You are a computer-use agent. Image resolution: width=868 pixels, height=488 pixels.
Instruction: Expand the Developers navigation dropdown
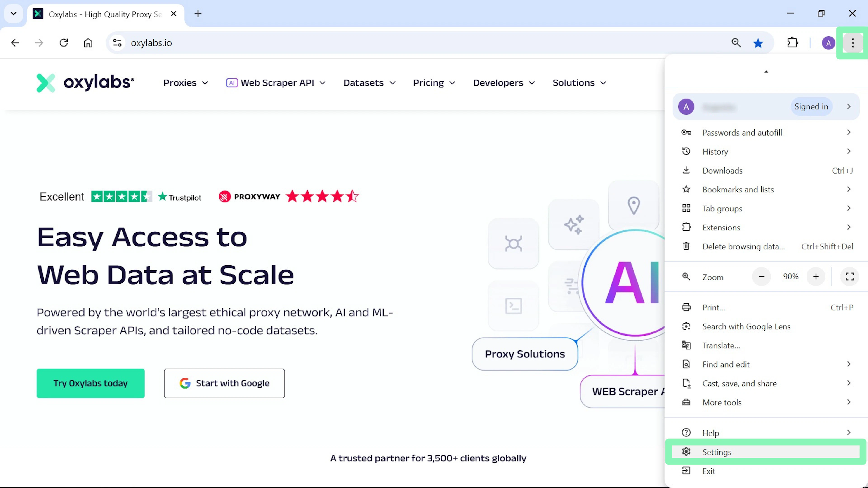504,83
